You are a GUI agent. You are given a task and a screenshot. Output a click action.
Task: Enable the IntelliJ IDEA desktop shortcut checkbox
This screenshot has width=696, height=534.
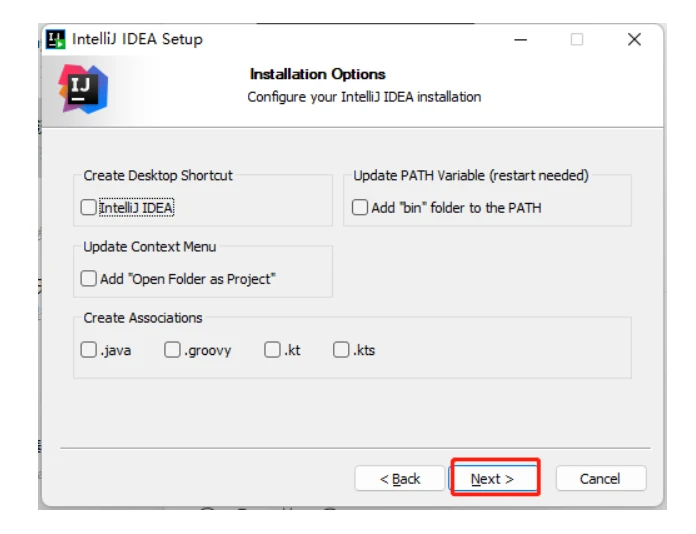coord(89,208)
